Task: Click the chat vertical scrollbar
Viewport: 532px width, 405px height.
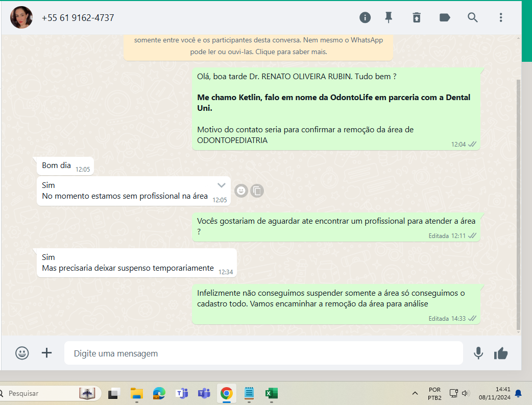Action: (x=518, y=205)
